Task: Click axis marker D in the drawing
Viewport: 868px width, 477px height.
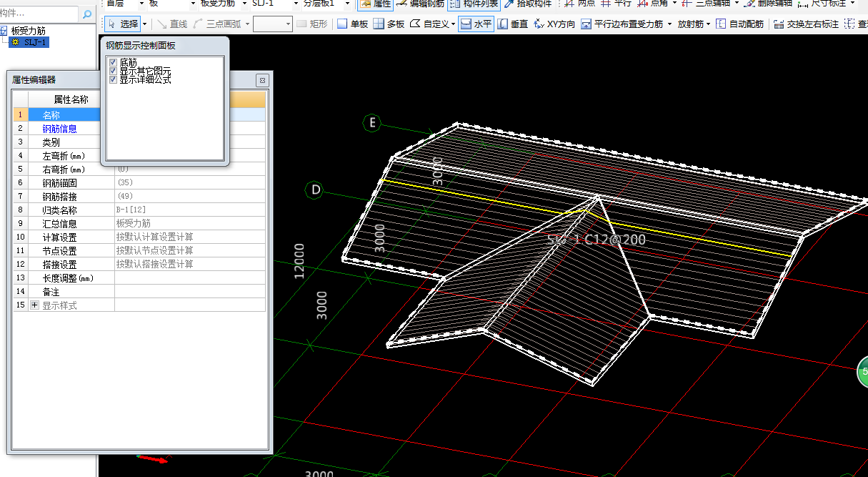Action: [x=316, y=190]
